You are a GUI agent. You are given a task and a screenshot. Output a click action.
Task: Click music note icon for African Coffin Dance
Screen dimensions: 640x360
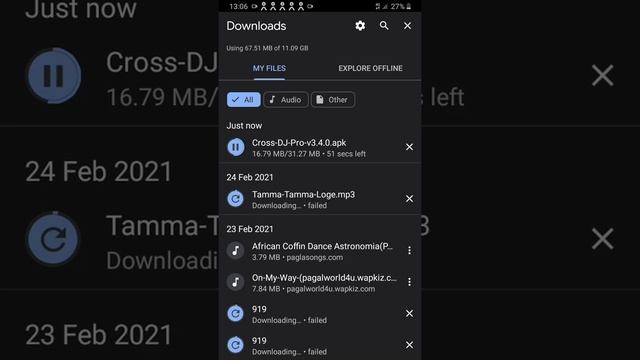[x=236, y=250]
